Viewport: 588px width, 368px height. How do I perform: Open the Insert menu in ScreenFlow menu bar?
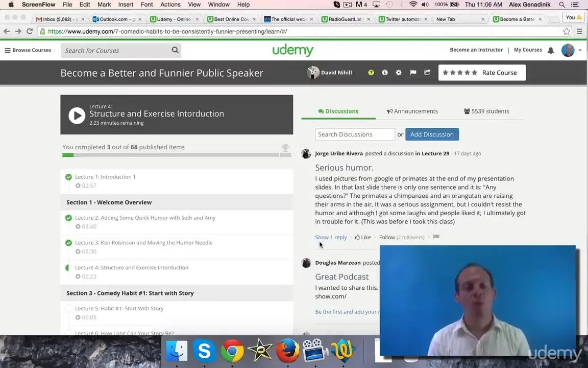(126, 5)
